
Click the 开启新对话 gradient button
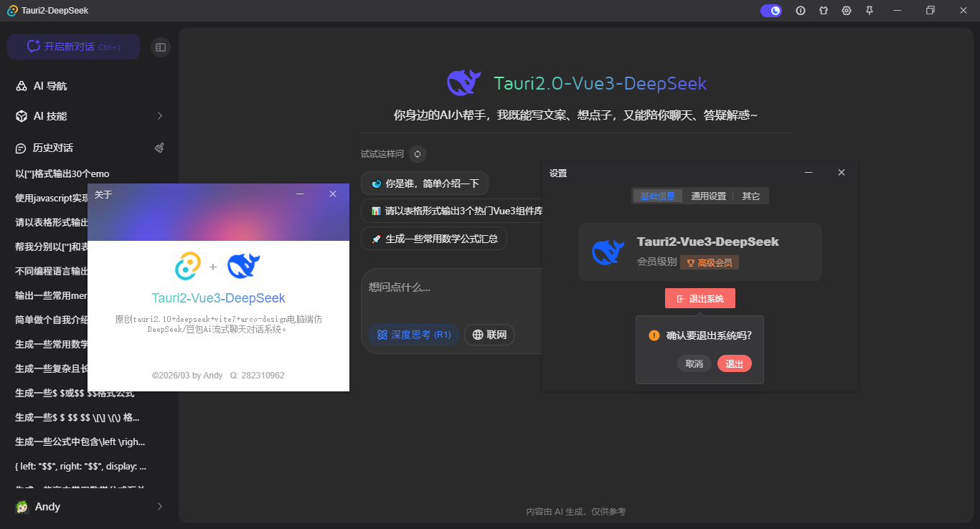[73, 46]
